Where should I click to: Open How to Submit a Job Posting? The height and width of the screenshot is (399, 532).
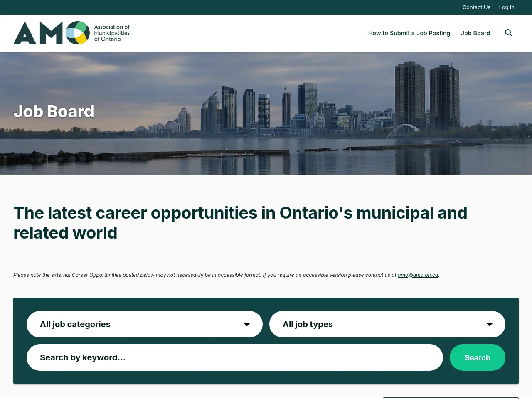pyautogui.click(x=409, y=33)
